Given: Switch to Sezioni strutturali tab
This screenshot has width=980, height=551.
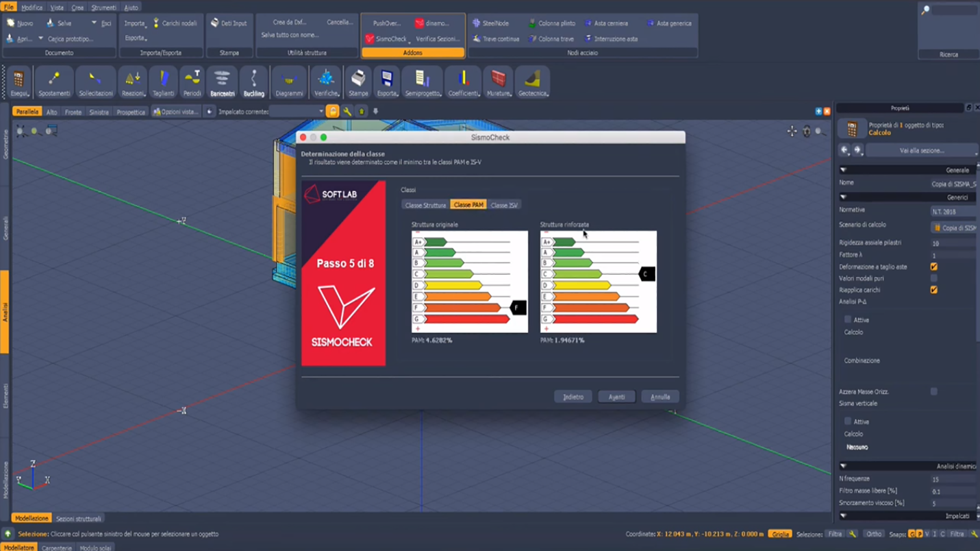Looking at the screenshot, I should pos(79,519).
